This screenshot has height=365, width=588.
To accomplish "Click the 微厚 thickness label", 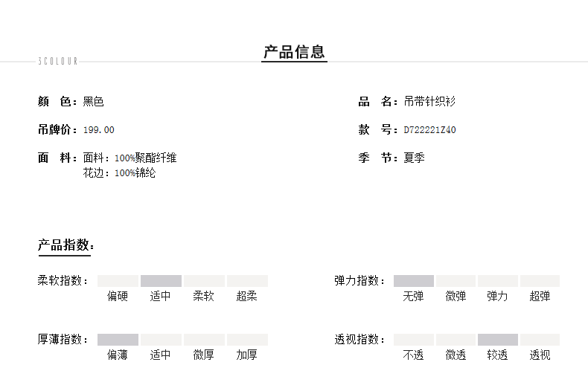I will pyautogui.click(x=203, y=355).
